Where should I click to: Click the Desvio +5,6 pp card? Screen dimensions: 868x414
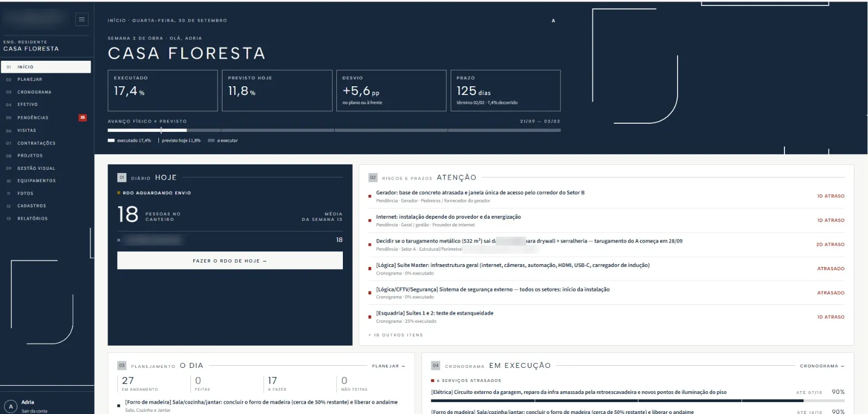391,91
